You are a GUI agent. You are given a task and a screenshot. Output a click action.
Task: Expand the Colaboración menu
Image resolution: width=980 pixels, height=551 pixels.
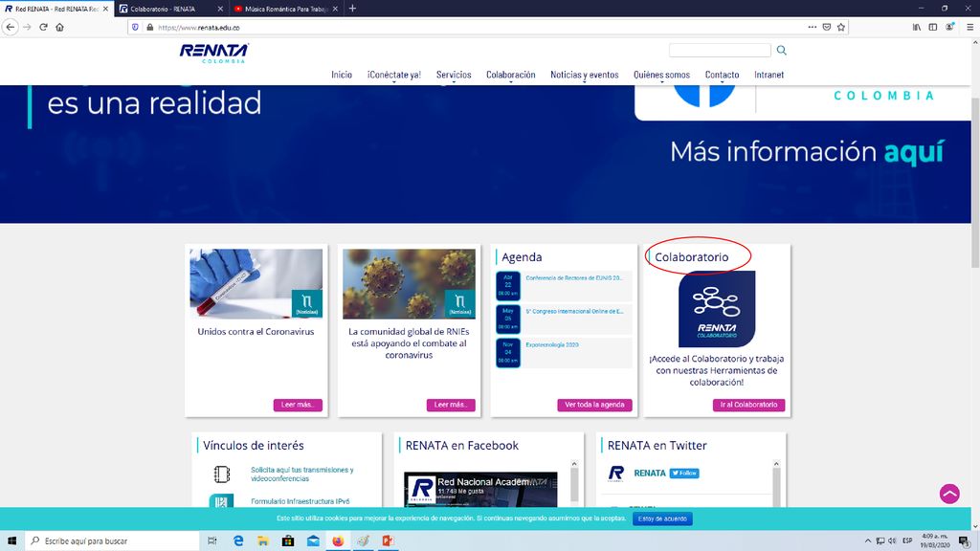(x=511, y=75)
